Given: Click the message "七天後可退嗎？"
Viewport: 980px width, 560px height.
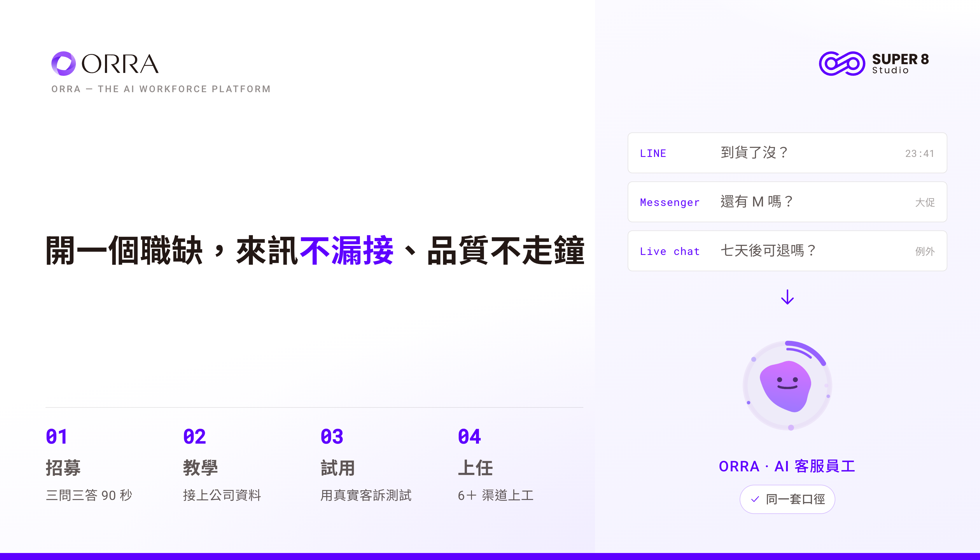Looking at the screenshot, I should tap(768, 250).
